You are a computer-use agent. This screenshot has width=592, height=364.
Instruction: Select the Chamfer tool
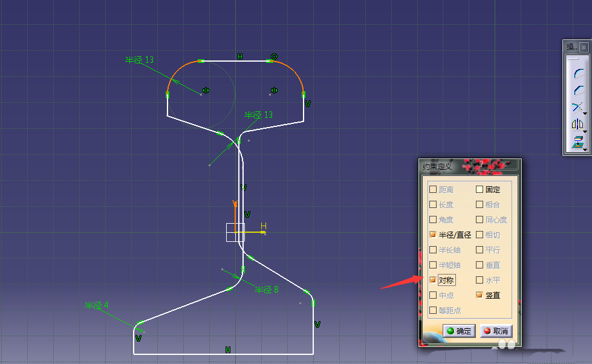[578, 90]
